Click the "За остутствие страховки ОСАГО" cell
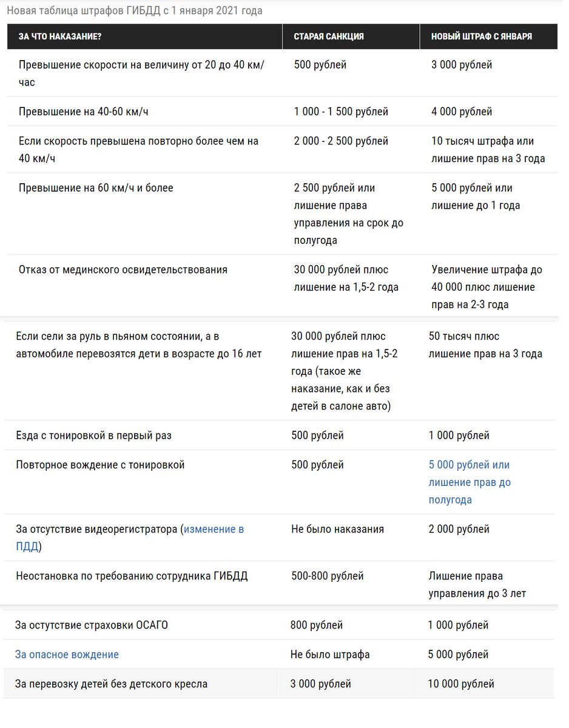Viewport: 569px width, 728px height. [92, 625]
